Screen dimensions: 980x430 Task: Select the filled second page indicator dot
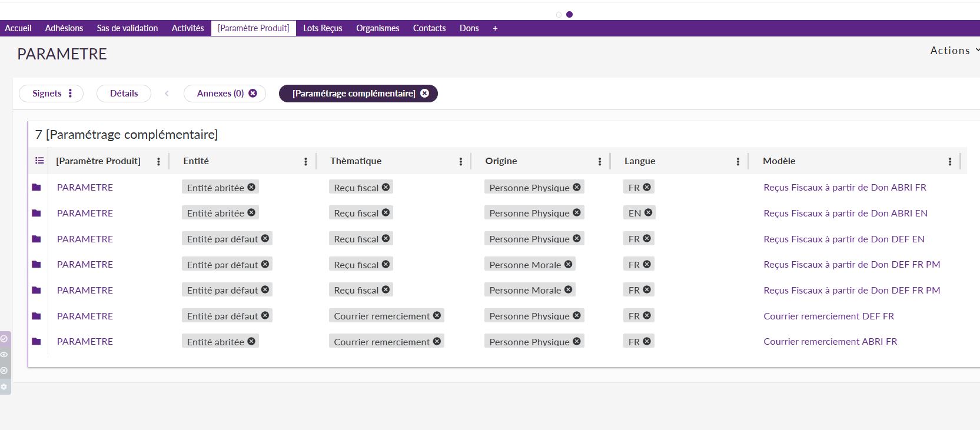coord(569,15)
